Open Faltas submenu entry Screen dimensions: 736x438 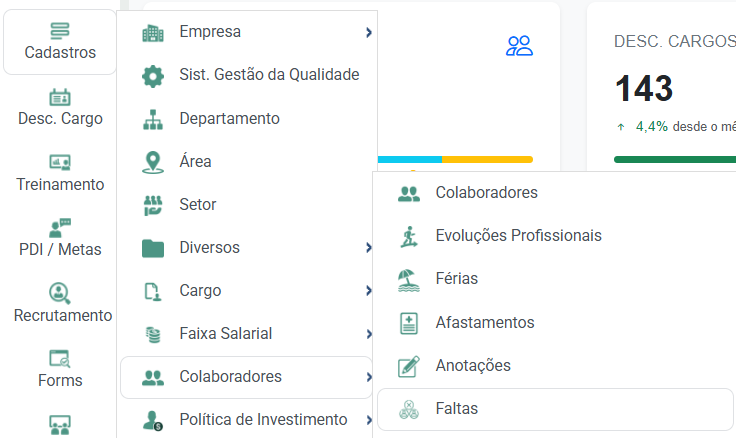[555, 409]
